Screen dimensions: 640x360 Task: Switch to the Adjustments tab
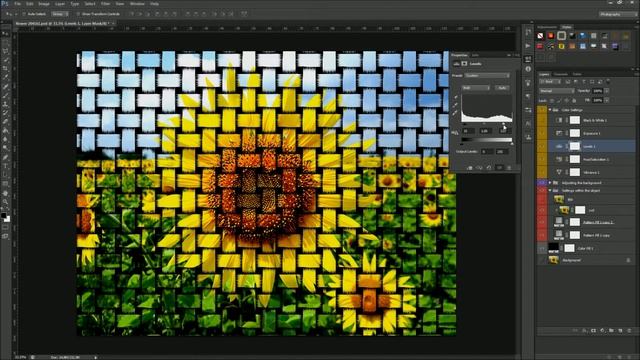tap(547, 27)
